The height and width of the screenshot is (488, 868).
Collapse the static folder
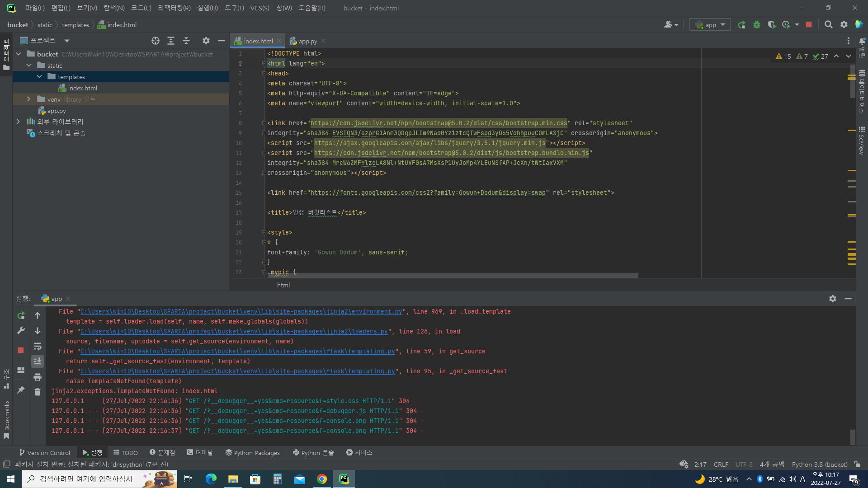[x=29, y=66]
